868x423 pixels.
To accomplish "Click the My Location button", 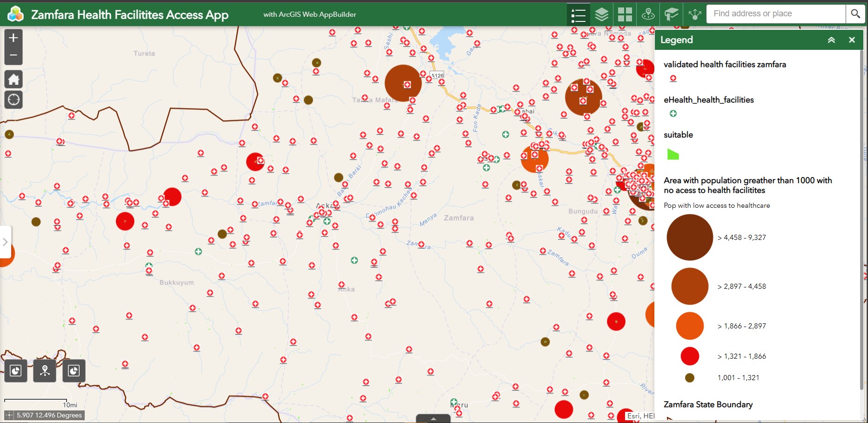I will click(13, 99).
